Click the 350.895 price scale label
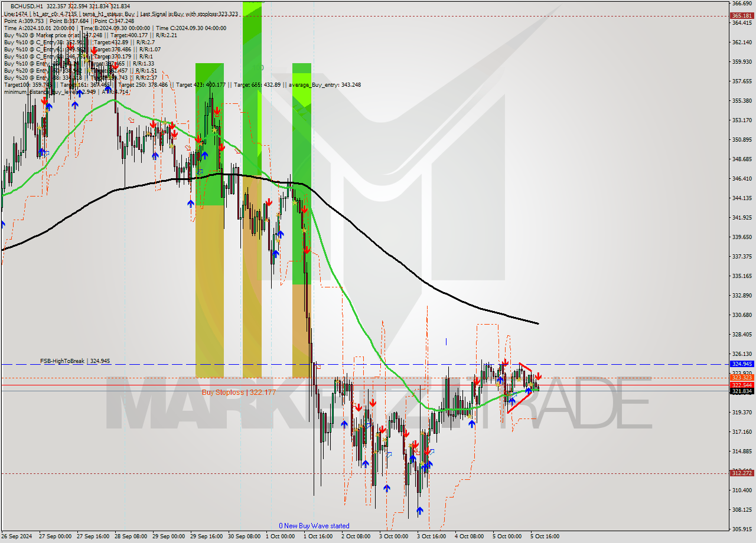The width and height of the screenshot is (756, 543). pos(742,140)
